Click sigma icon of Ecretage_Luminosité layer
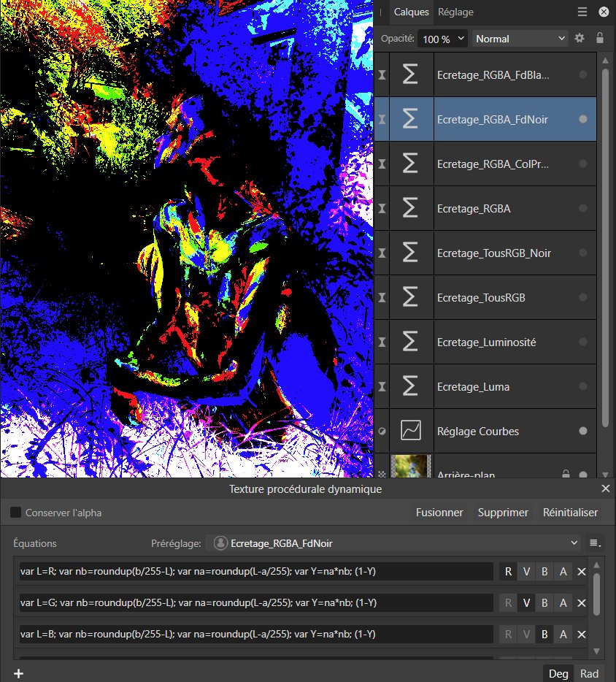Viewport: 616px width, 682px height. coord(410,342)
